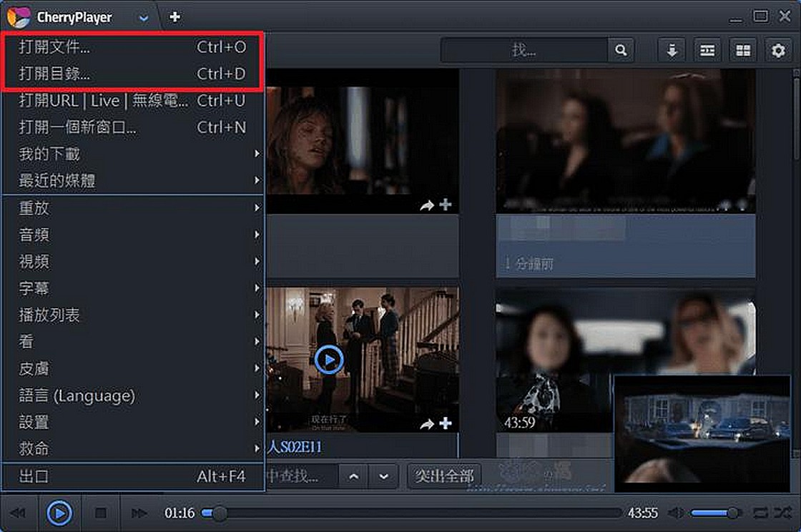Viewport: 801px width, 532px height.
Task: Click the find next down arrow
Action: coord(383,476)
